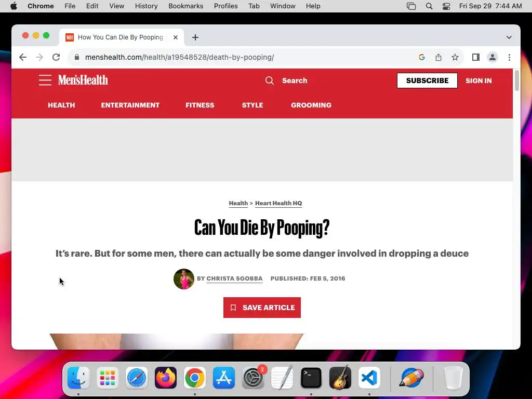The image size is (532, 399).
Task: Click the date and time in the menu bar
Action: [490, 6]
